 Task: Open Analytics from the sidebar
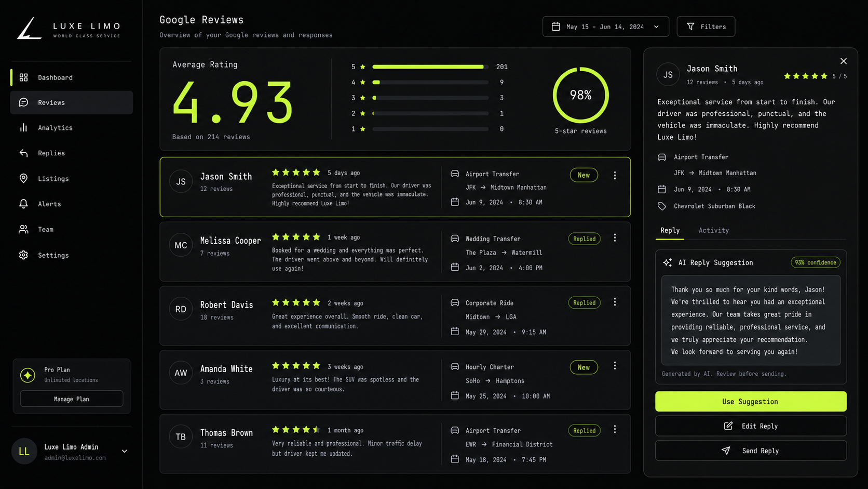click(x=71, y=128)
